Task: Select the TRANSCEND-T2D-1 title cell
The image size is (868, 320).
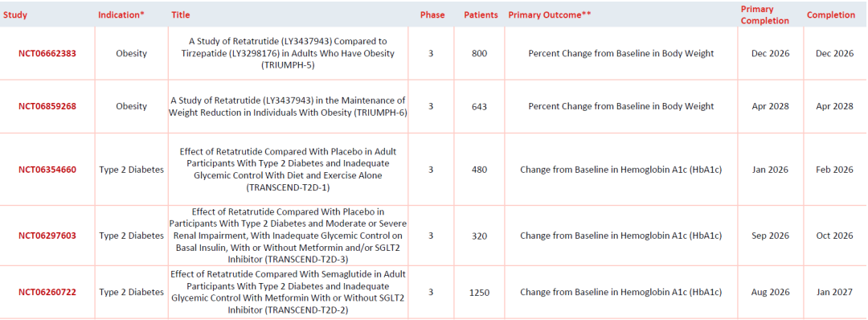Action: click(288, 170)
